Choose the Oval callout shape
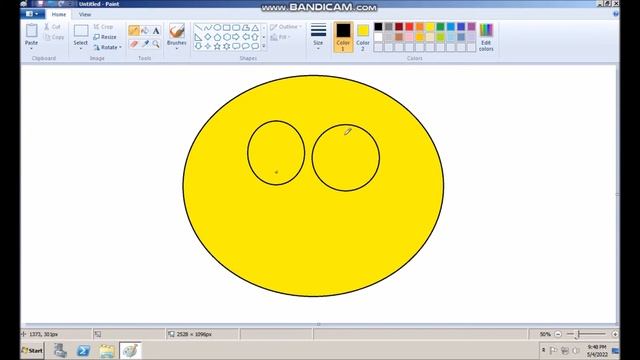640x360 pixels. click(x=245, y=46)
